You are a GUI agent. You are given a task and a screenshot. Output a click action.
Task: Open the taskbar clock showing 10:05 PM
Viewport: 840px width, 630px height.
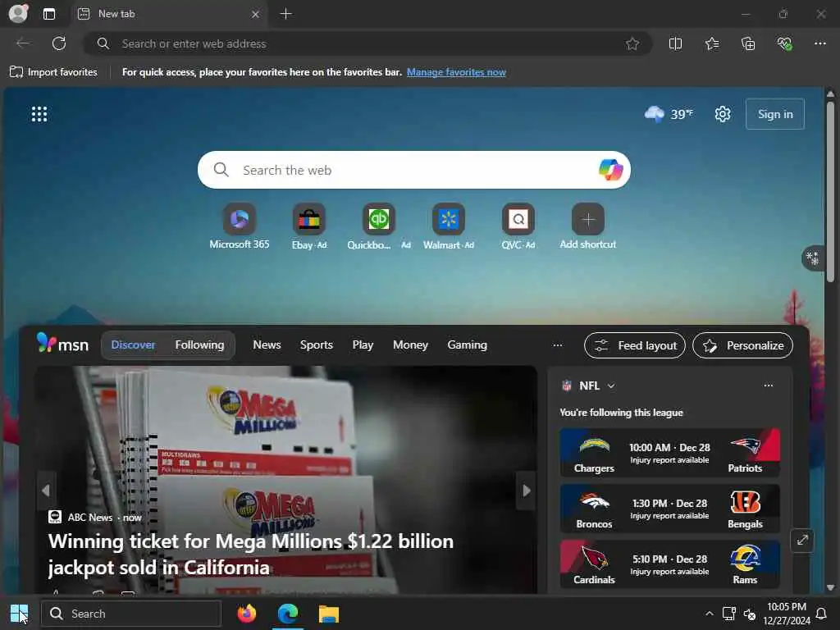coord(787,614)
